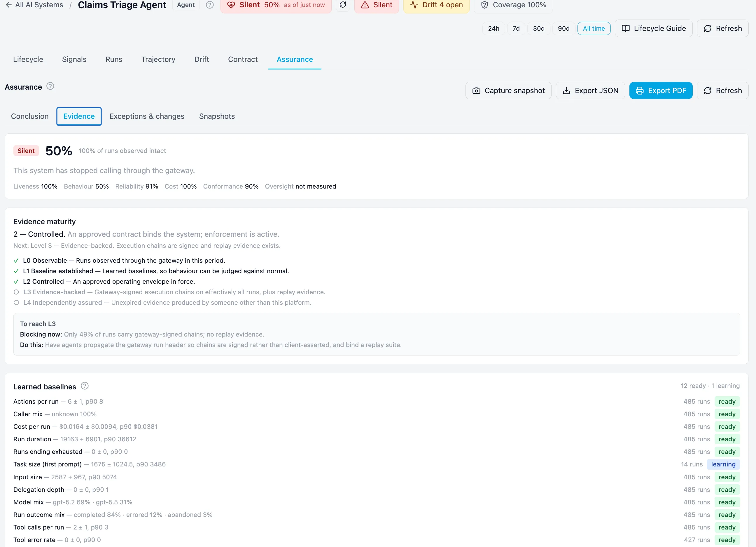
Task: Switch to the Lifecycle tab
Action: pos(28,59)
